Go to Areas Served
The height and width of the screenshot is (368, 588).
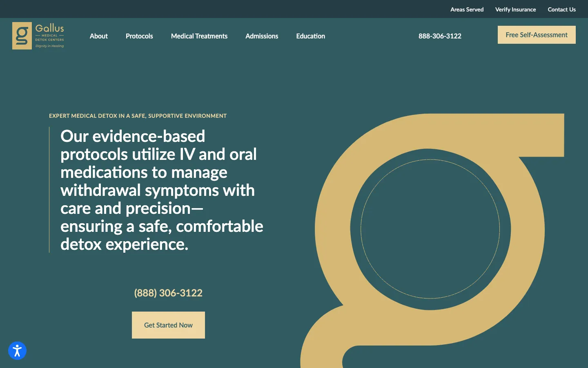click(467, 9)
